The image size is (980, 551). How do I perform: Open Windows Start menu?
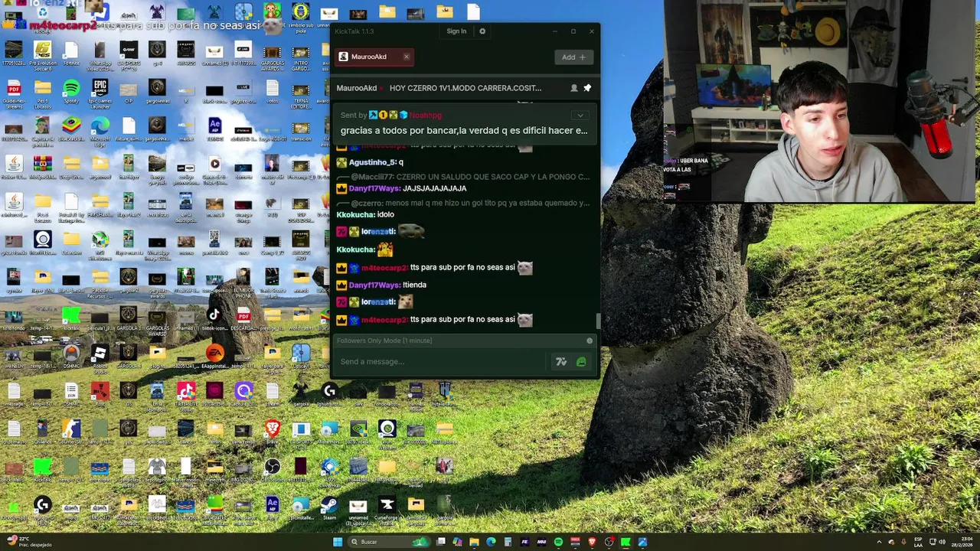[x=338, y=542]
